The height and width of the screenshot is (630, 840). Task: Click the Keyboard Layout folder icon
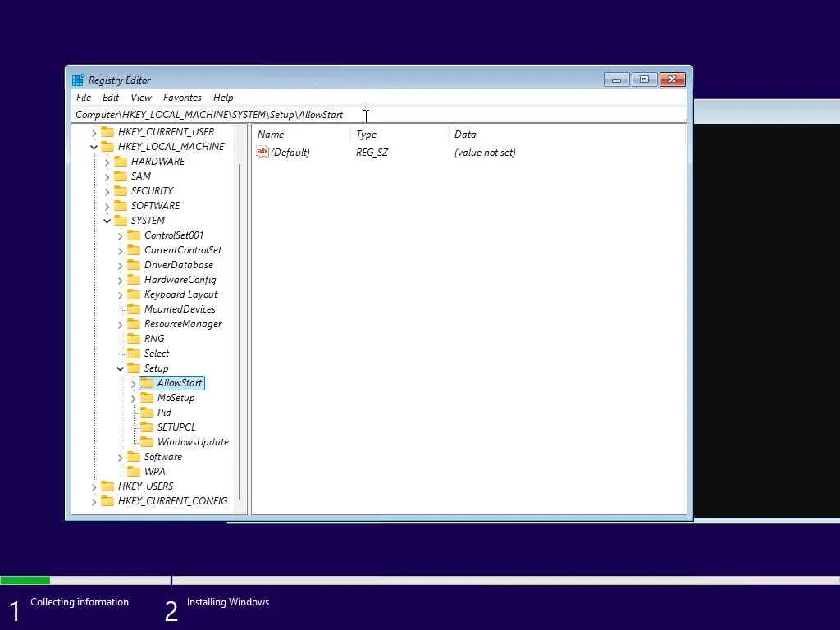click(x=134, y=294)
